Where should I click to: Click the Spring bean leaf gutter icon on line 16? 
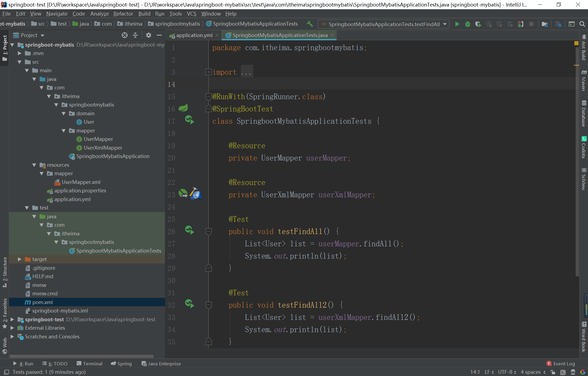(x=183, y=108)
